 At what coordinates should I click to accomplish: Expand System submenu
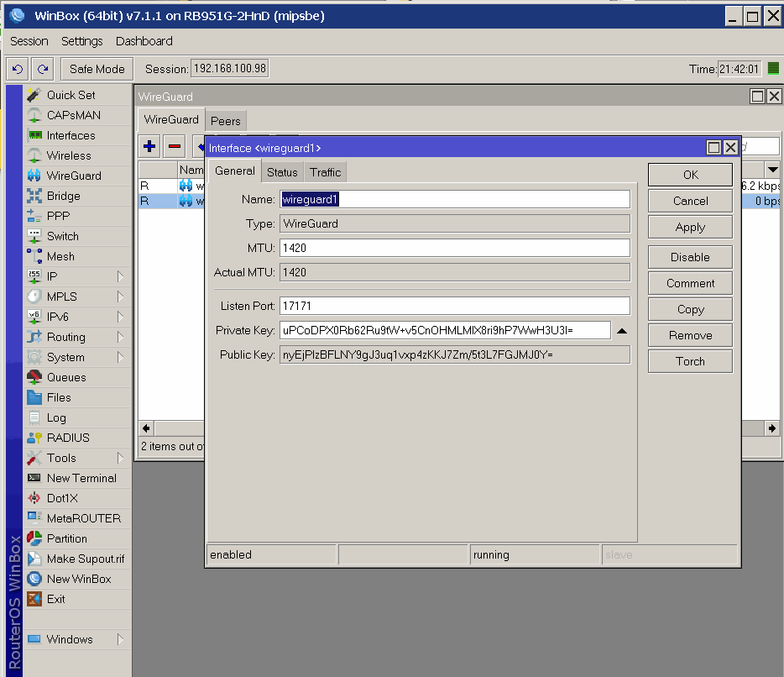pyautogui.click(x=120, y=357)
